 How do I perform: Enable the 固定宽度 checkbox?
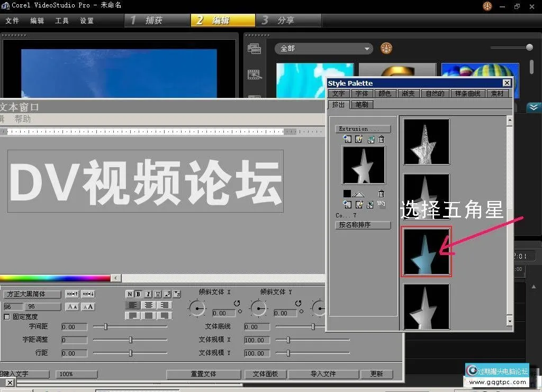click(x=7, y=317)
